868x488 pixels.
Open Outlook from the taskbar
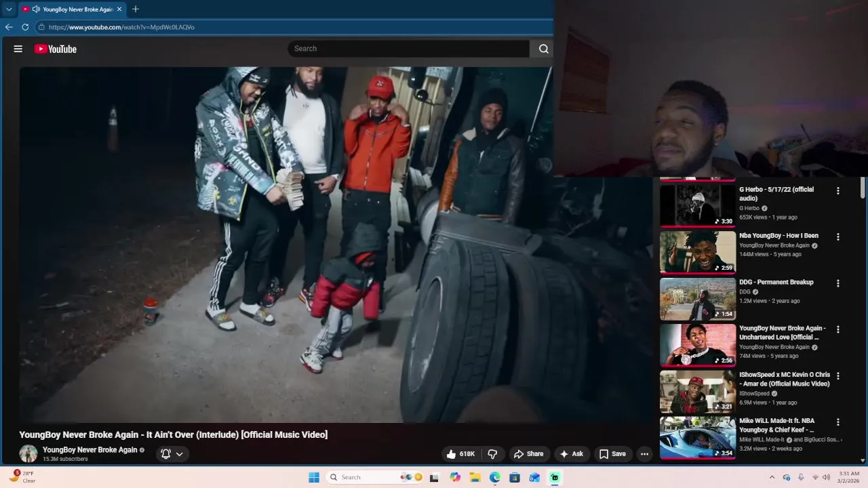pos(534,477)
